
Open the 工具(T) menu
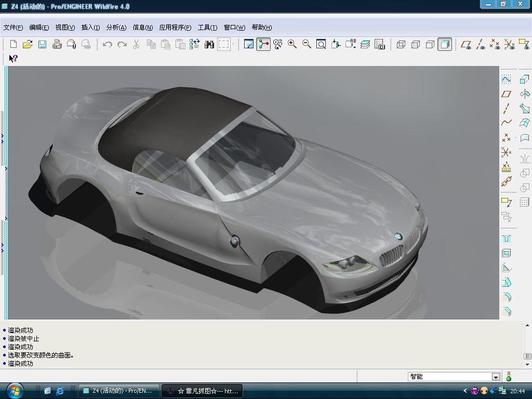click(208, 28)
